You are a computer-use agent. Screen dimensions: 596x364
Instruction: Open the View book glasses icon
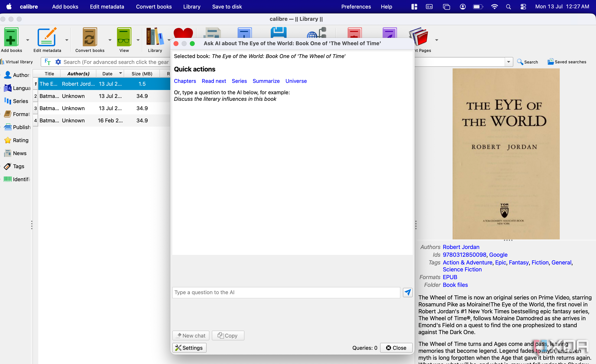click(124, 37)
